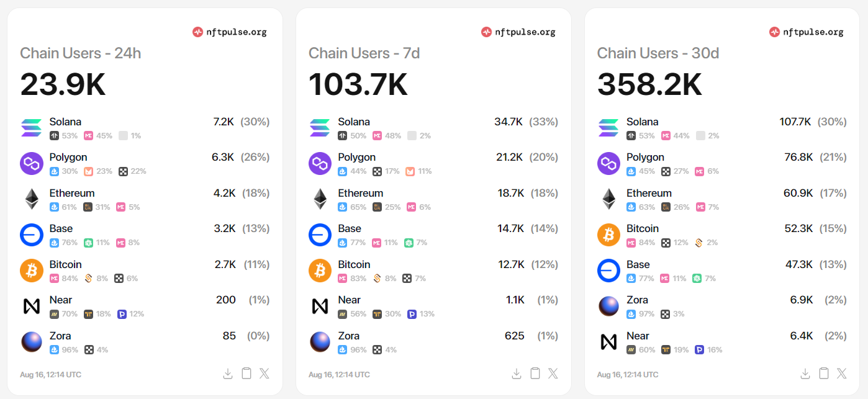868x399 pixels.
Task: Click the Ethereum logo in the 30d card
Action: [608, 199]
